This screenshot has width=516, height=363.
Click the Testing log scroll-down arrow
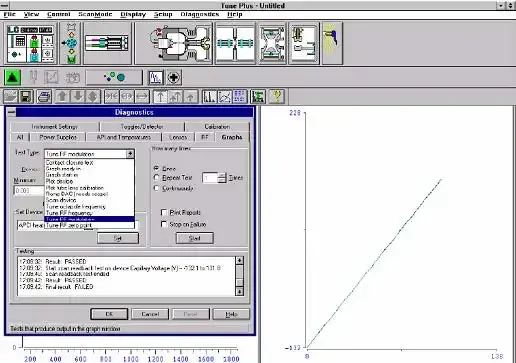tap(239, 292)
